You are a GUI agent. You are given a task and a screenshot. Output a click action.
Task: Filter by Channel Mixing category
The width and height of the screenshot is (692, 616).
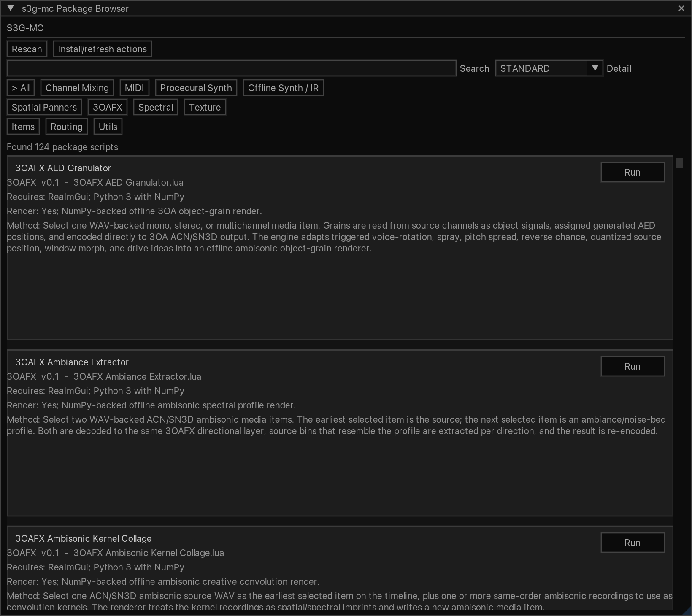77,88
